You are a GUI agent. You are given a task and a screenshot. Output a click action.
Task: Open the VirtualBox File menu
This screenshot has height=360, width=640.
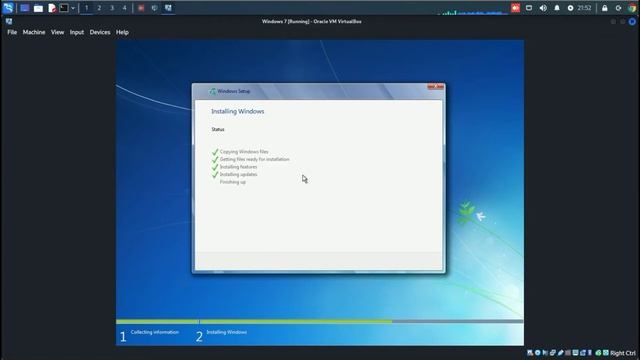tap(12, 32)
